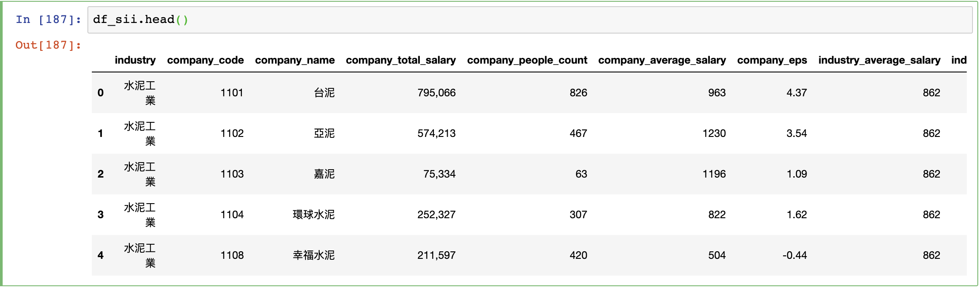Select the In [187] prompt label
Image resolution: width=980 pixels, height=288 pixels.
pyautogui.click(x=49, y=19)
